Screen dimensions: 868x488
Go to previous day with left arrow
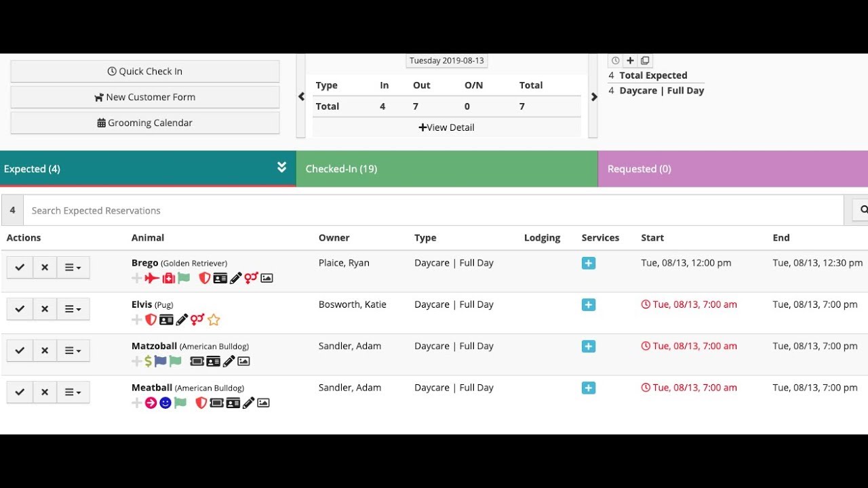coord(302,97)
